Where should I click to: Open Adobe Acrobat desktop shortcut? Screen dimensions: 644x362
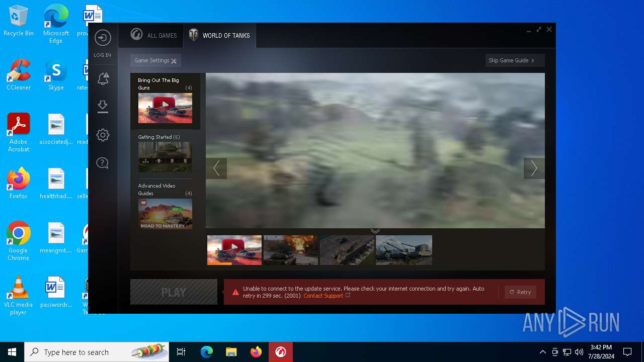click(x=19, y=133)
